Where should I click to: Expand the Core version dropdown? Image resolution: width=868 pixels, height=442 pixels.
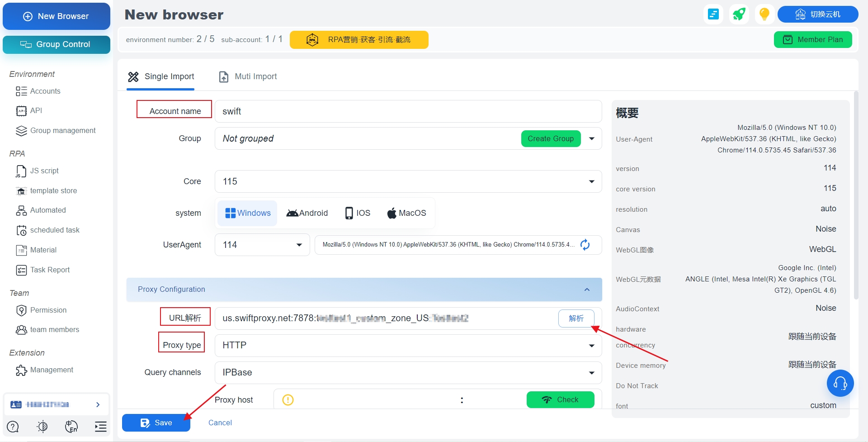click(591, 181)
